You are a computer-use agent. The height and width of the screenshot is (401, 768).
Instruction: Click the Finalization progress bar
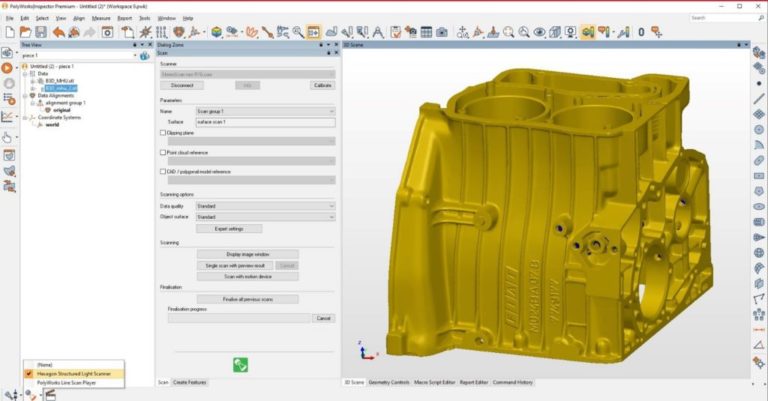point(239,318)
